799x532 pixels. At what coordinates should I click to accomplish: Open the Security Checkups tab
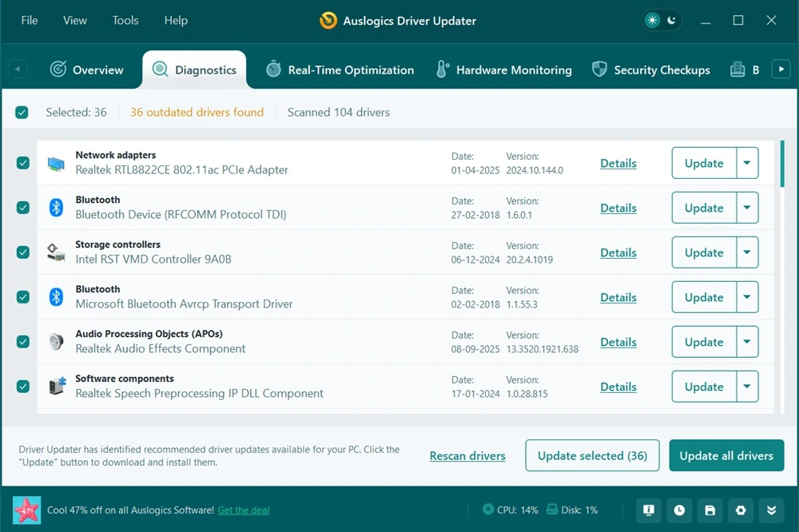(650, 69)
